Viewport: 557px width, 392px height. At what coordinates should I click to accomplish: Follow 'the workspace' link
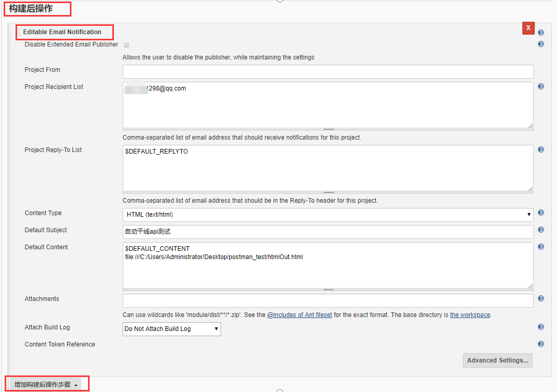[x=470, y=315]
